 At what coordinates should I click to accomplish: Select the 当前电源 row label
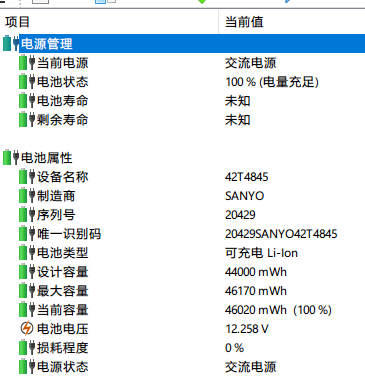pos(63,63)
